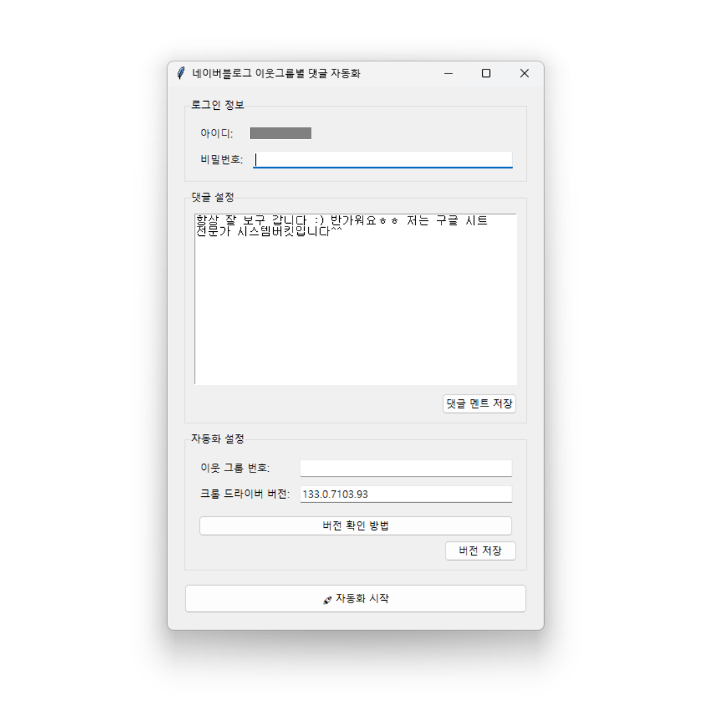728x728 pixels.
Task: Open 버전 확인 방법 help button
Action: pyautogui.click(x=356, y=526)
